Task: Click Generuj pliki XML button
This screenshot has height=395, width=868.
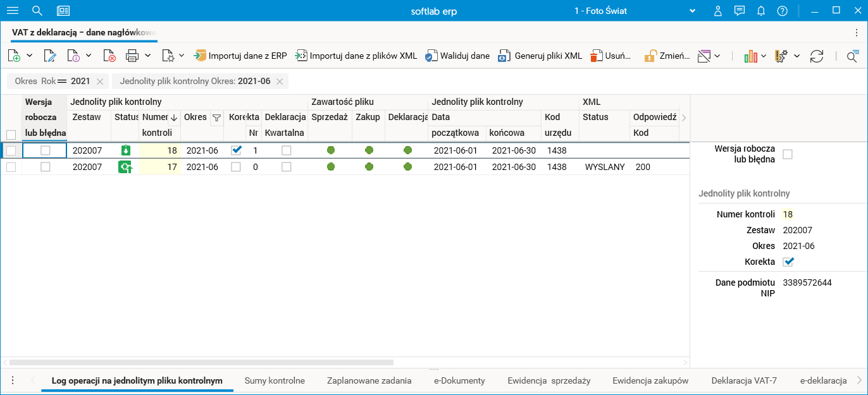Action: coord(540,56)
